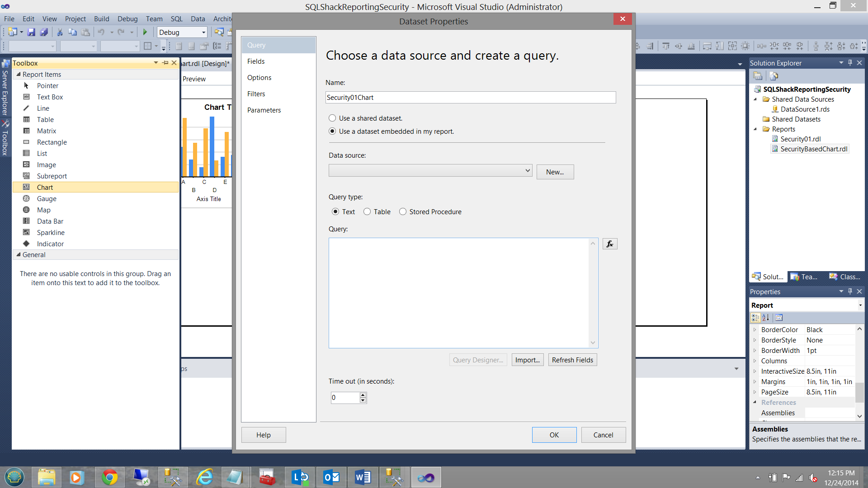Click in the dataset Name field
The image size is (868, 488).
pos(470,98)
